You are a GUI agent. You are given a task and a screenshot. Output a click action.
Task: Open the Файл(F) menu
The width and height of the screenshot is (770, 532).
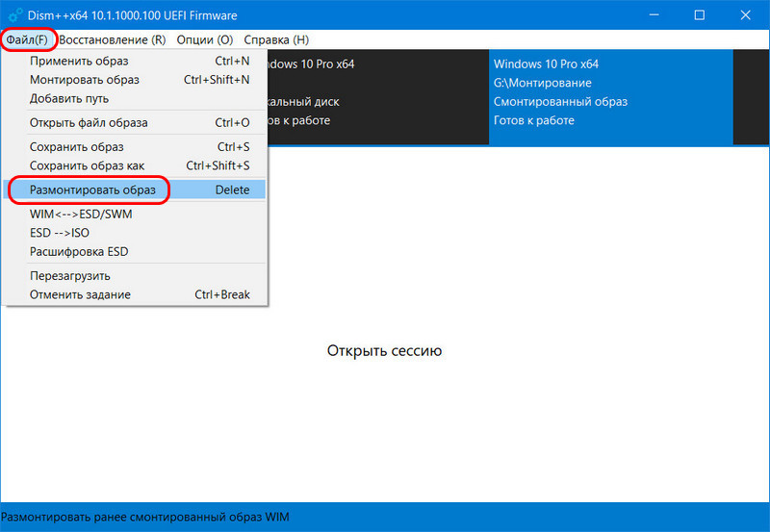point(28,39)
